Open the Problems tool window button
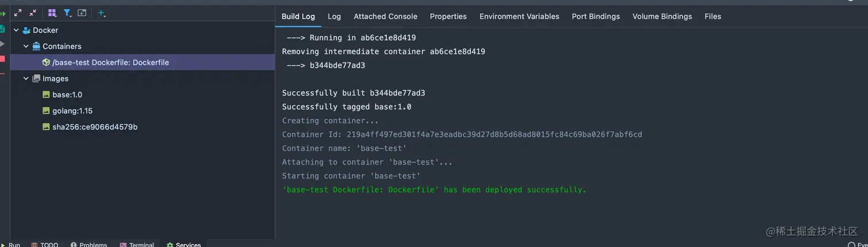The width and height of the screenshot is (868, 247). [89, 245]
